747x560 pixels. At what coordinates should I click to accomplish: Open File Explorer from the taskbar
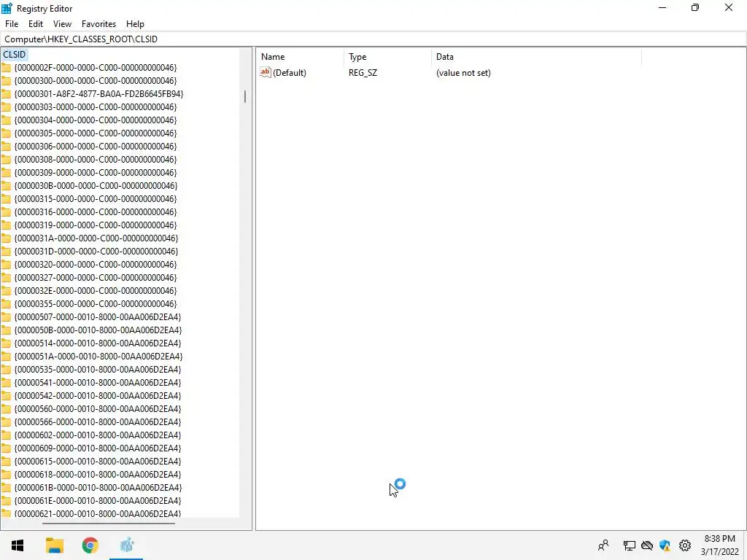click(x=55, y=545)
